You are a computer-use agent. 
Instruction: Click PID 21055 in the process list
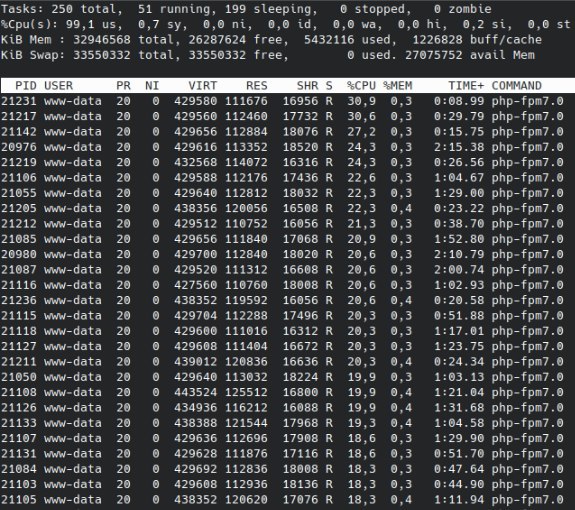point(19,193)
